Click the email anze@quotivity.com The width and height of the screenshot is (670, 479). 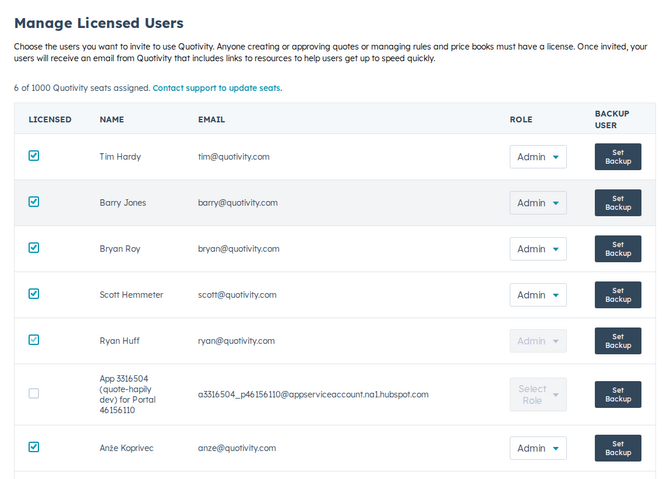tap(237, 448)
